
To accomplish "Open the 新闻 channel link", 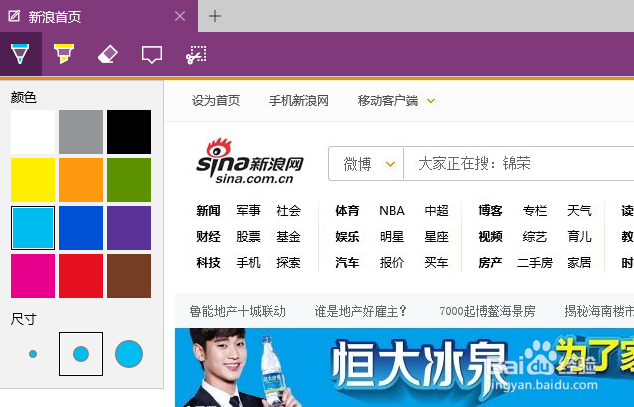I will (x=208, y=211).
